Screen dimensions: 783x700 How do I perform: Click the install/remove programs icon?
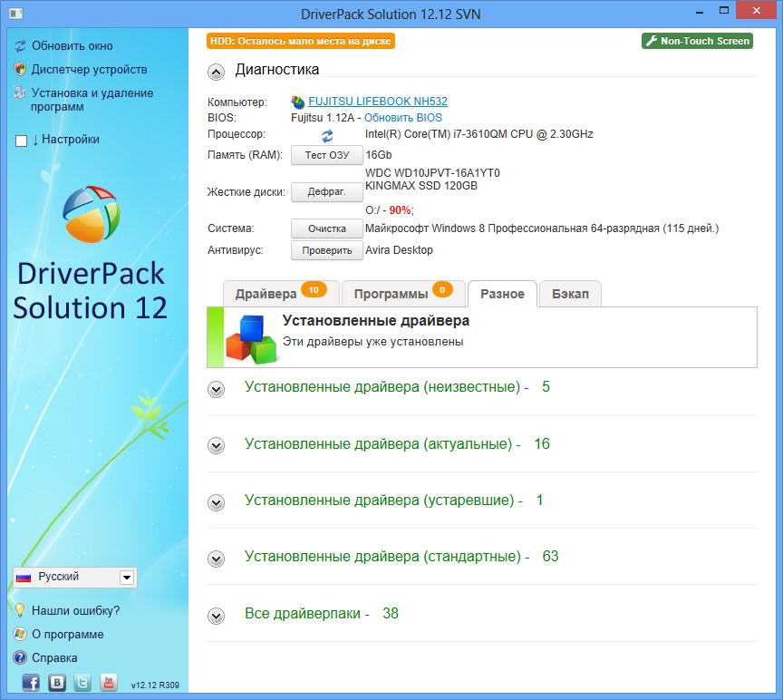coord(20,92)
